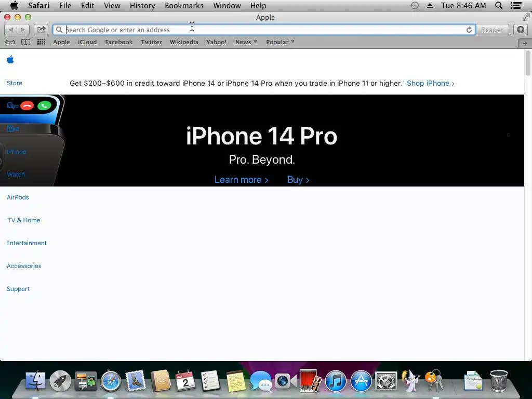Open the History menu
This screenshot has height=399, width=532.
click(x=142, y=5)
